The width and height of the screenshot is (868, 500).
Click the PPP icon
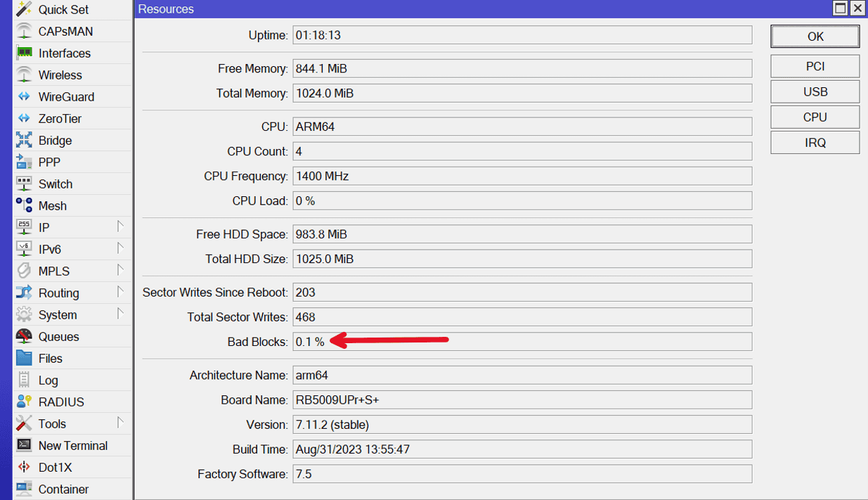click(x=24, y=162)
